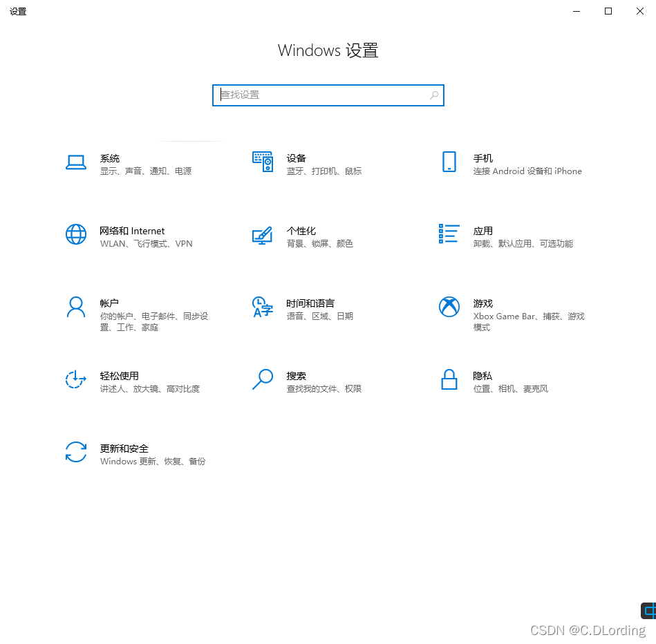The width and height of the screenshot is (656, 644).
Task: Click the 网络和 Internet title
Action: pos(132,231)
